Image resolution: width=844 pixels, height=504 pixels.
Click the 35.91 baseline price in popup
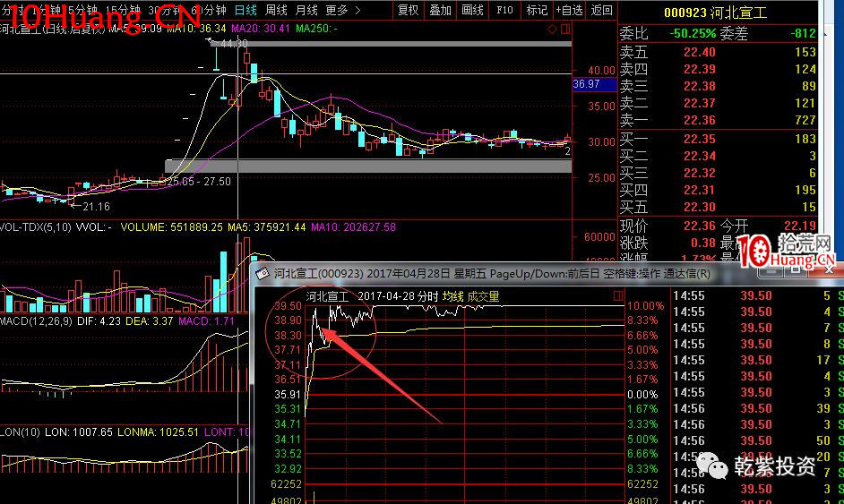point(288,394)
